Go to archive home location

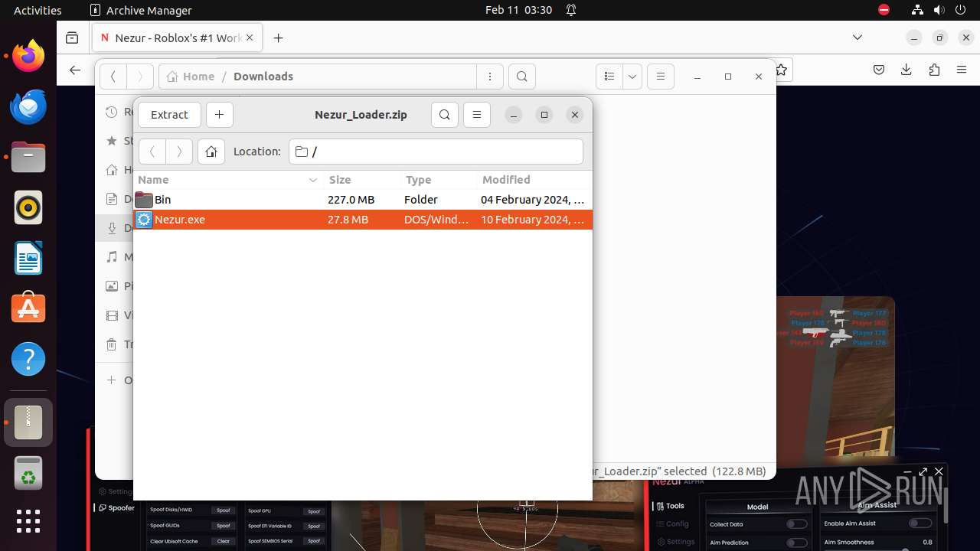211,152
